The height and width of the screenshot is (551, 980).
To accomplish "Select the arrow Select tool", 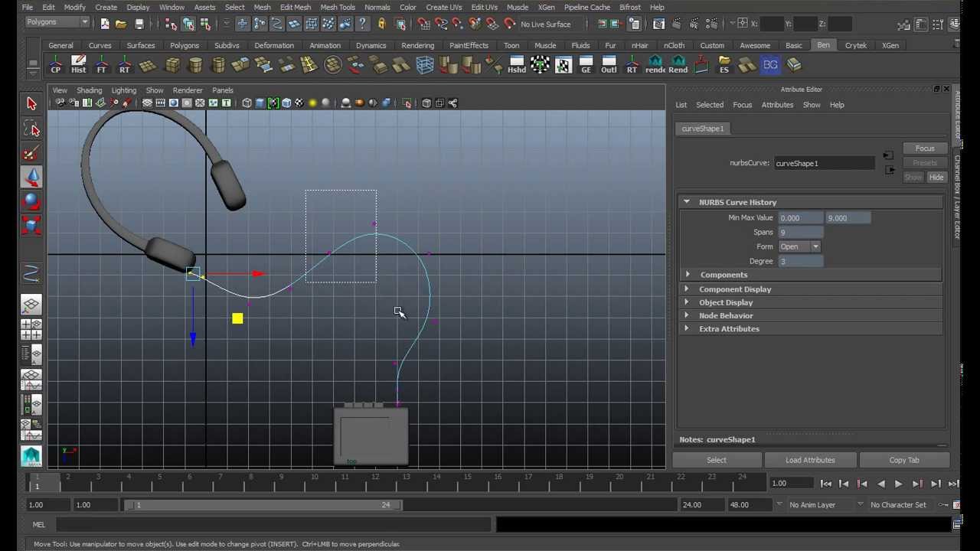I will click(x=31, y=103).
